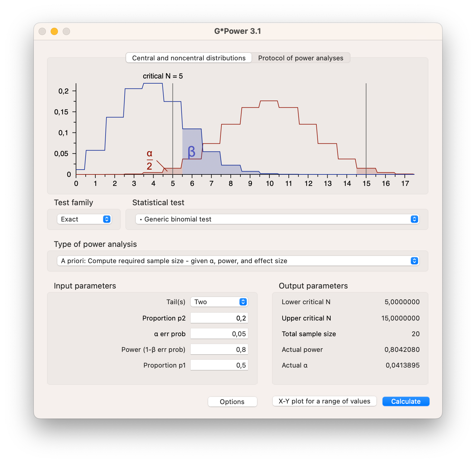
Task: Click the Total sample size label
Action: [x=309, y=334]
